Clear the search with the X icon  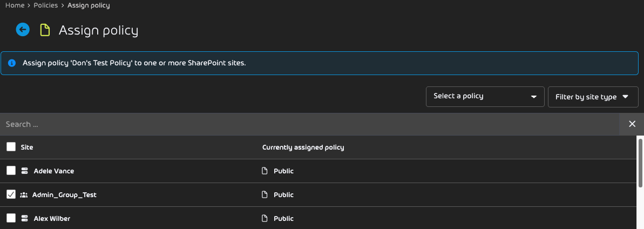[632, 124]
